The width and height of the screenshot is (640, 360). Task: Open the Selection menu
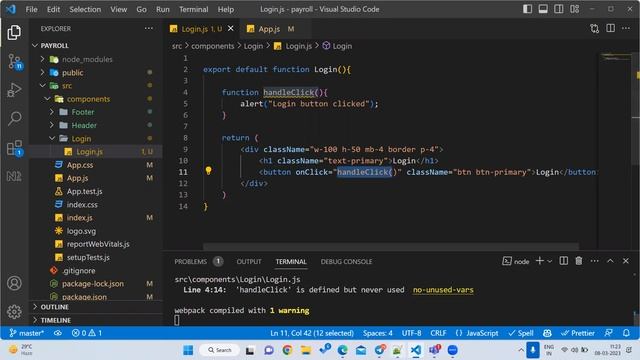[85, 9]
